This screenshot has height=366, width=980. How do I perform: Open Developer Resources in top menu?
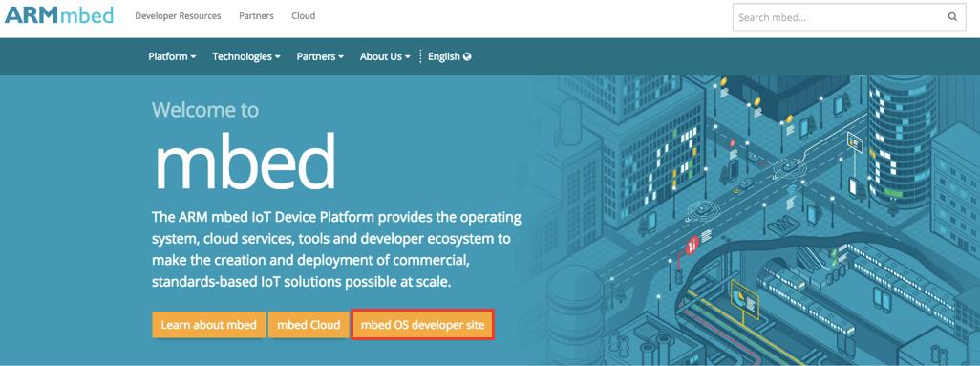(178, 15)
